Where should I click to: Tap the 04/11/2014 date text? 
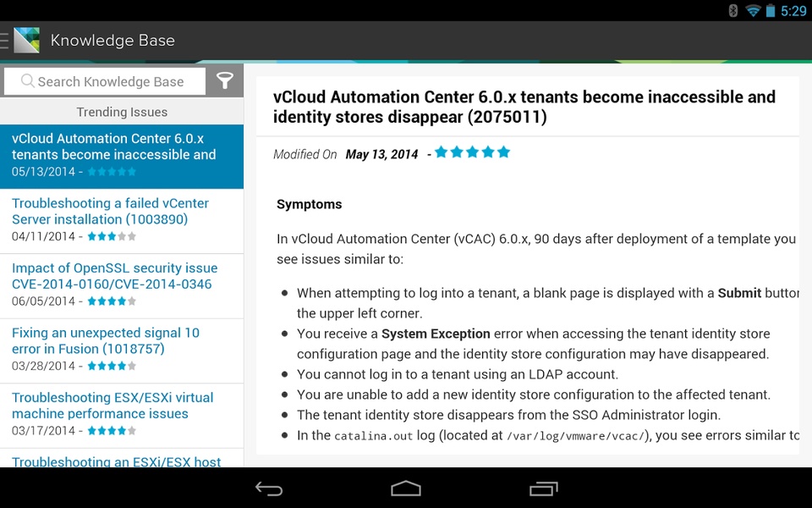tap(43, 236)
